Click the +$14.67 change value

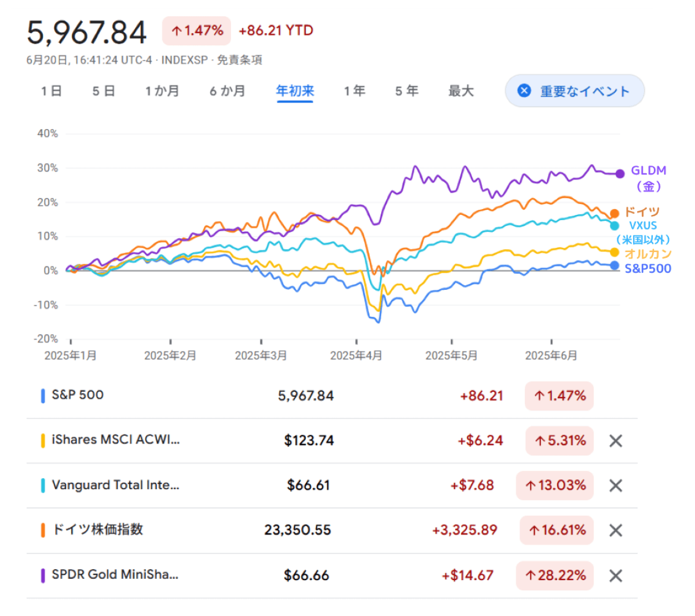point(468,575)
